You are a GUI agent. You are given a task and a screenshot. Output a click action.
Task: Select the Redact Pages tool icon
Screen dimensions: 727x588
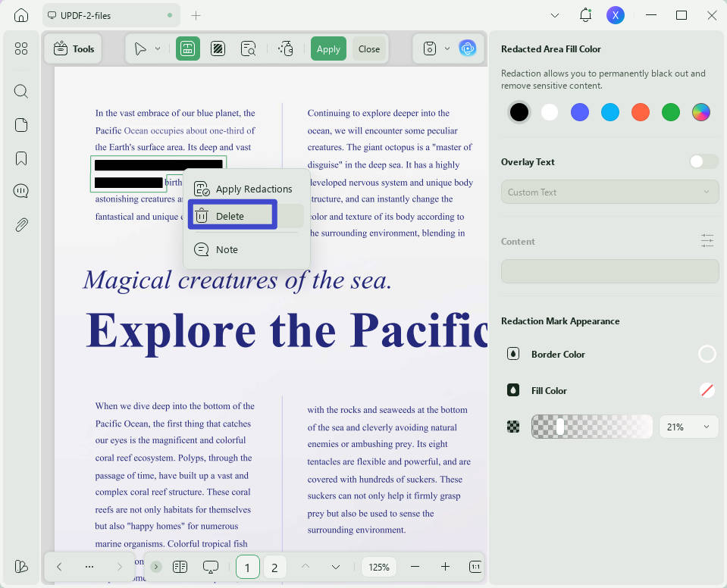218,48
